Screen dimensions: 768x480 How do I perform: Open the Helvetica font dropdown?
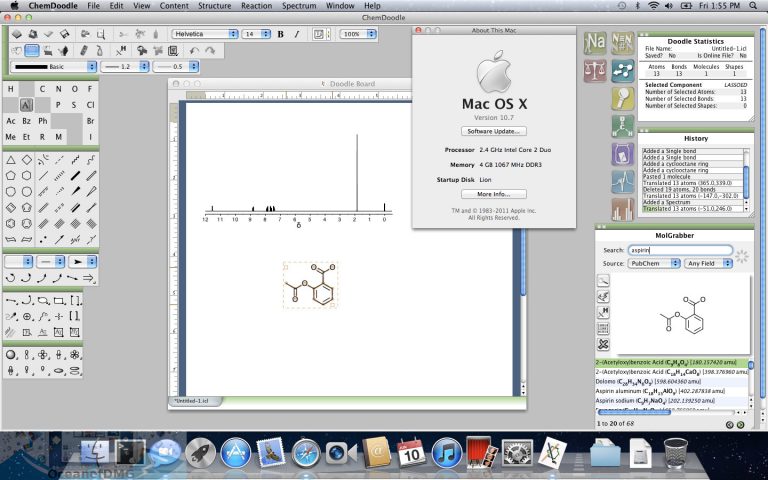[205, 34]
